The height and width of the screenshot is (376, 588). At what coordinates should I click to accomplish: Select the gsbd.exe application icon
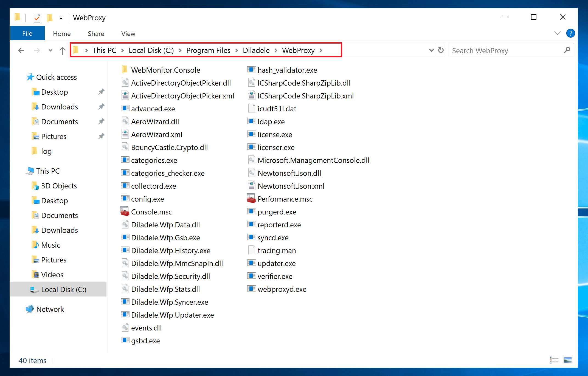[125, 340]
